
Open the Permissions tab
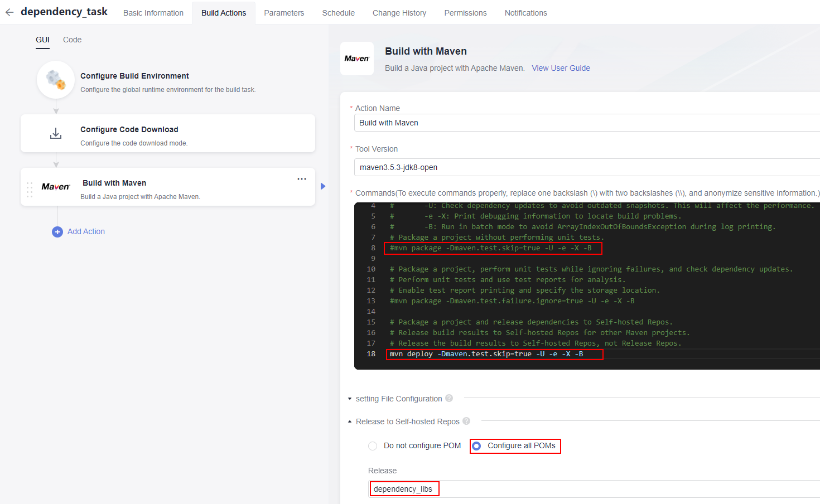pyautogui.click(x=465, y=13)
